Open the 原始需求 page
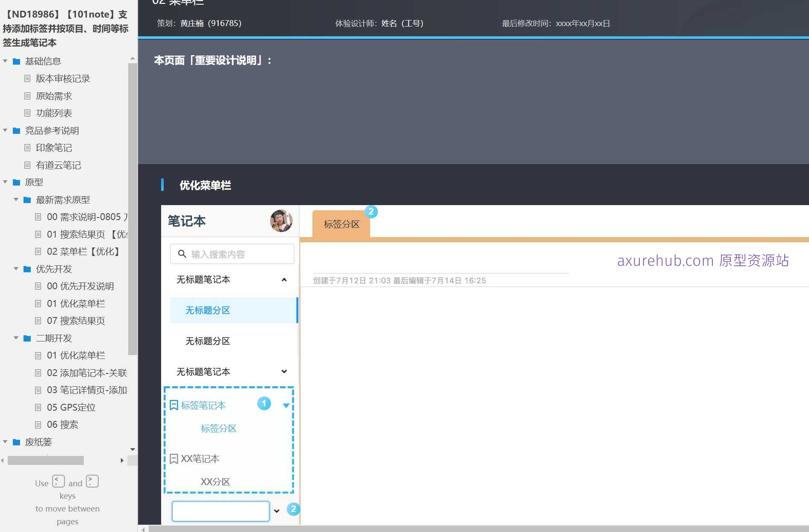This screenshot has width=809, height=532. coord(54,96)
